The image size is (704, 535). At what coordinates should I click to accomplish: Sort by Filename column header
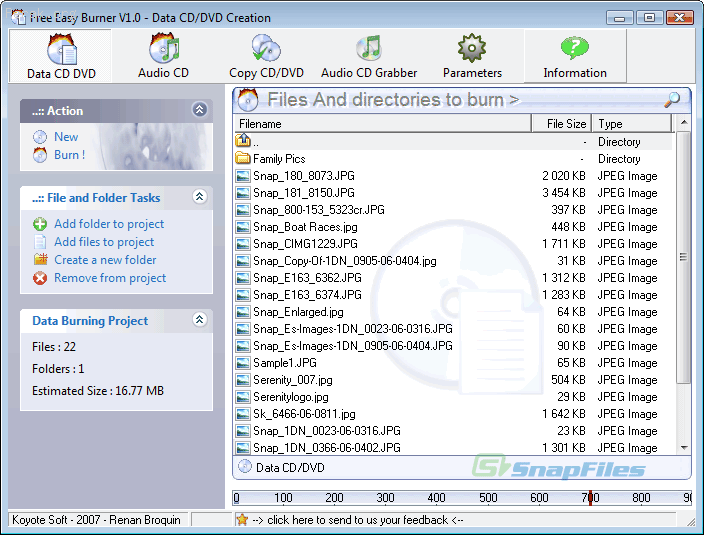click(x=382, y=123)
